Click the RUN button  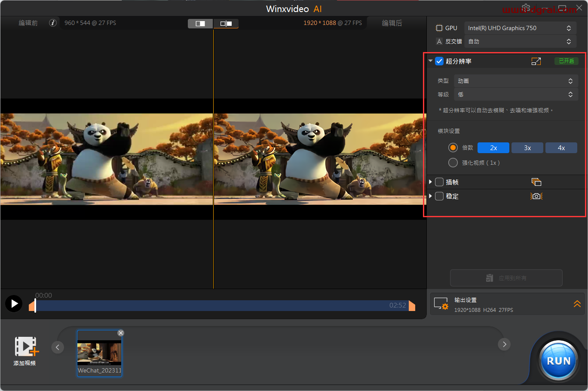(x=558, y=361)
